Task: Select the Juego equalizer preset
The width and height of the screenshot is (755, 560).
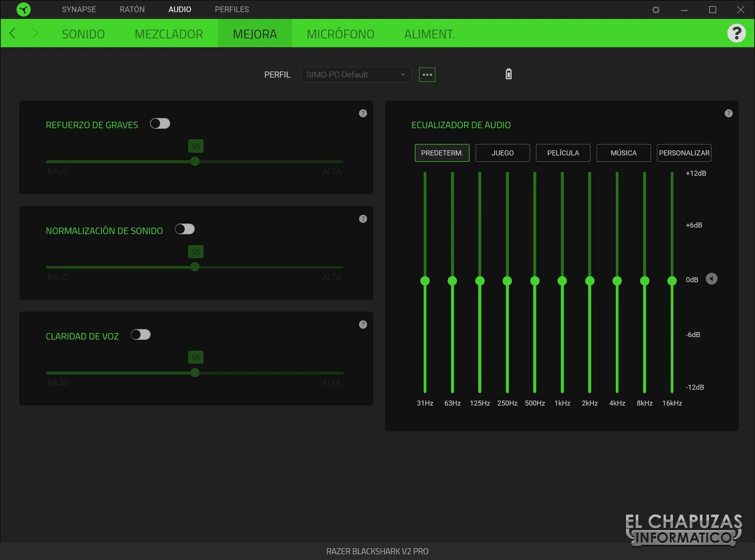Action: tap(502, 153)
